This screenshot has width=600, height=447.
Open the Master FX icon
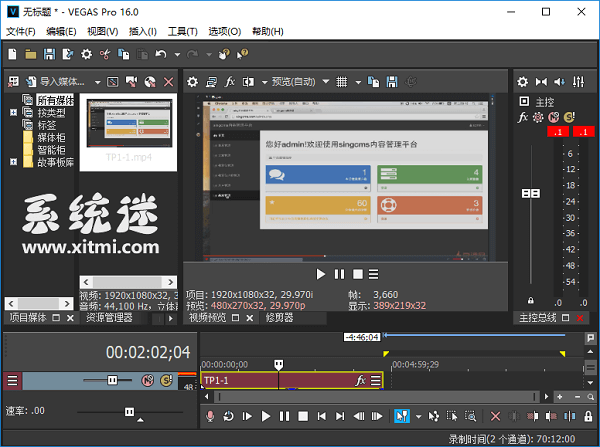click(522, 117)
